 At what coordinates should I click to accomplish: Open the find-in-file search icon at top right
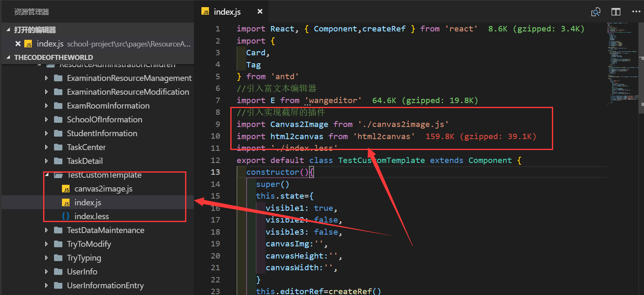[595, 12]
